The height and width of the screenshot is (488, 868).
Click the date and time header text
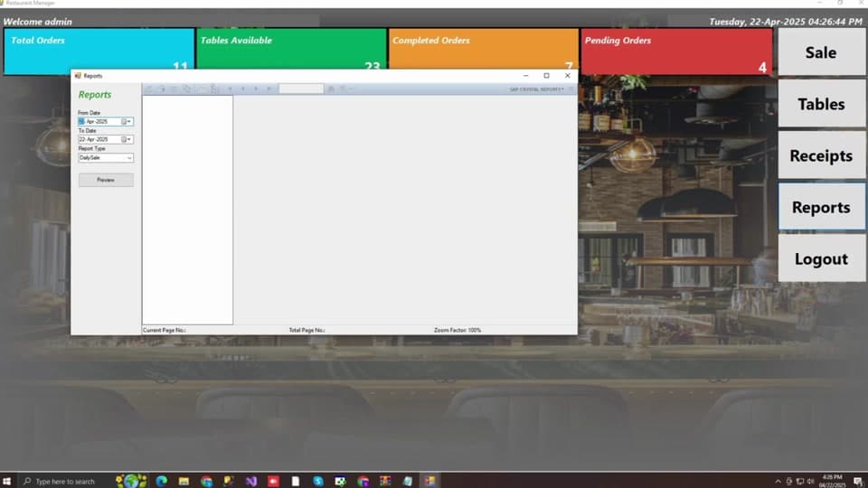(x=786, y=22)
